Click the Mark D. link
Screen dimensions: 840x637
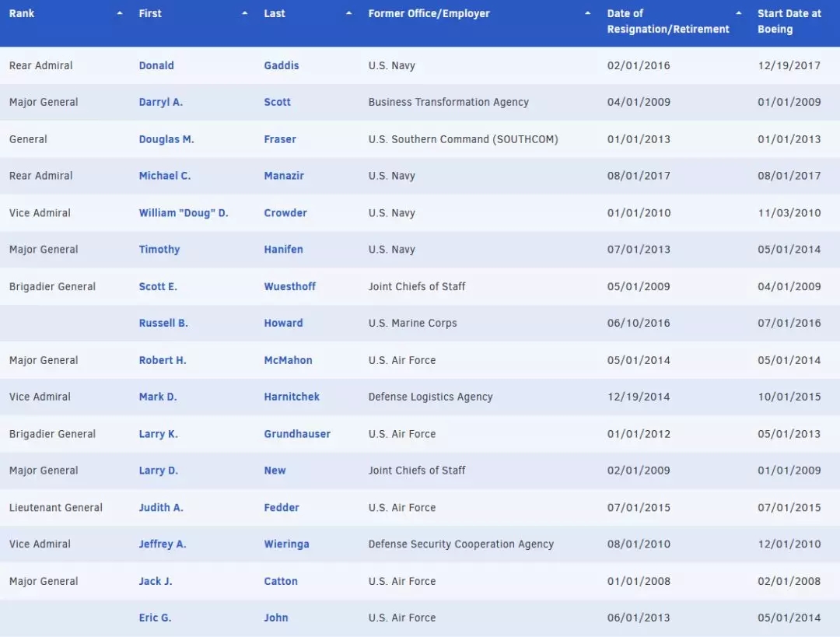[x=158, y=397]
